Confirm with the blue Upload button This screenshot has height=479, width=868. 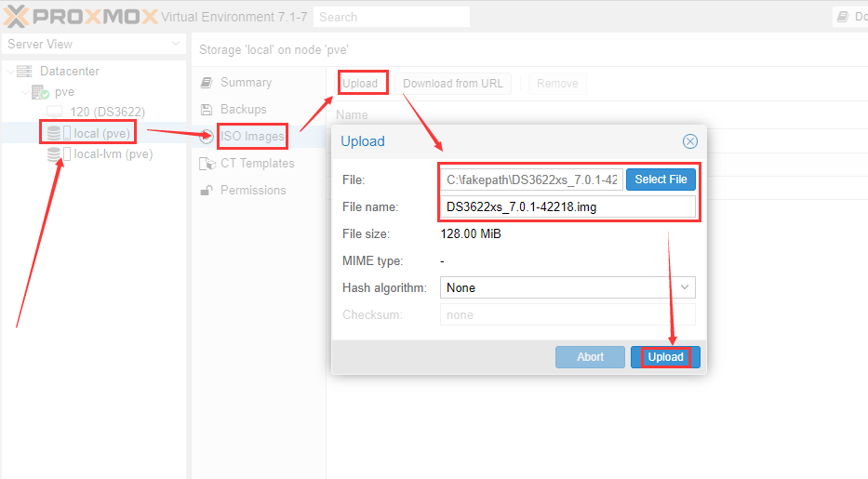pos(665,357)
